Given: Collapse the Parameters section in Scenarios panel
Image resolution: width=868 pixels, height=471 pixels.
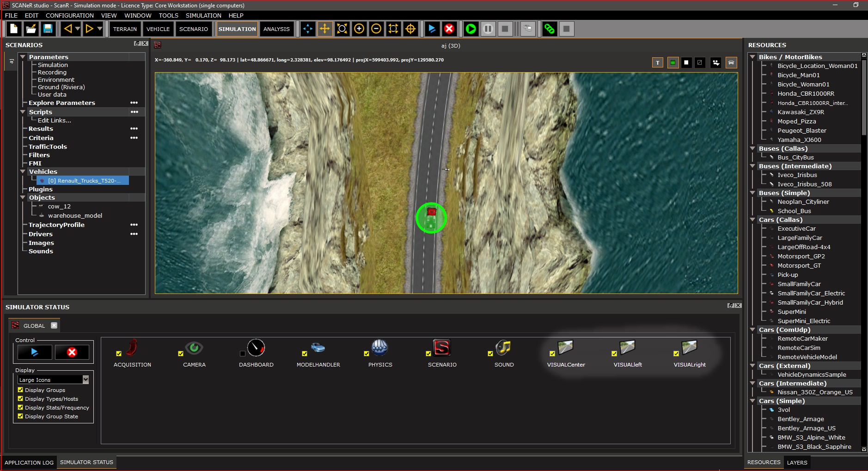Looking at the screenshot, I should click(23, 56).
